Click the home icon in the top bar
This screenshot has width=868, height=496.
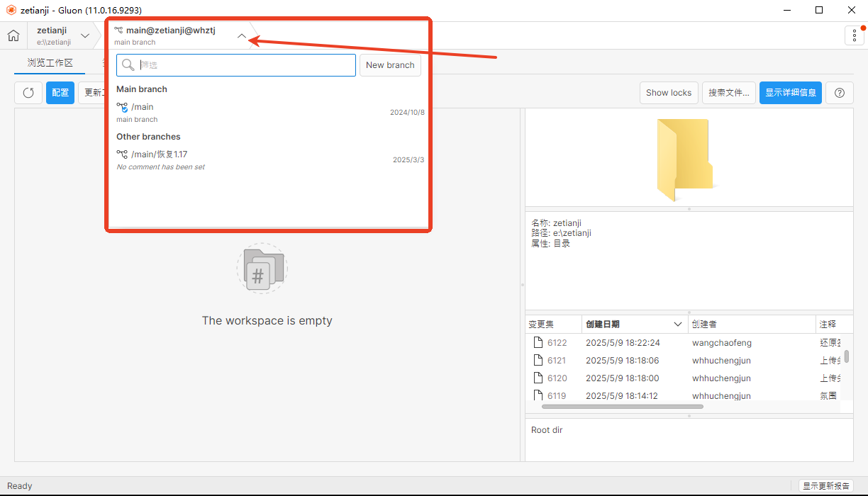point(13,35)
